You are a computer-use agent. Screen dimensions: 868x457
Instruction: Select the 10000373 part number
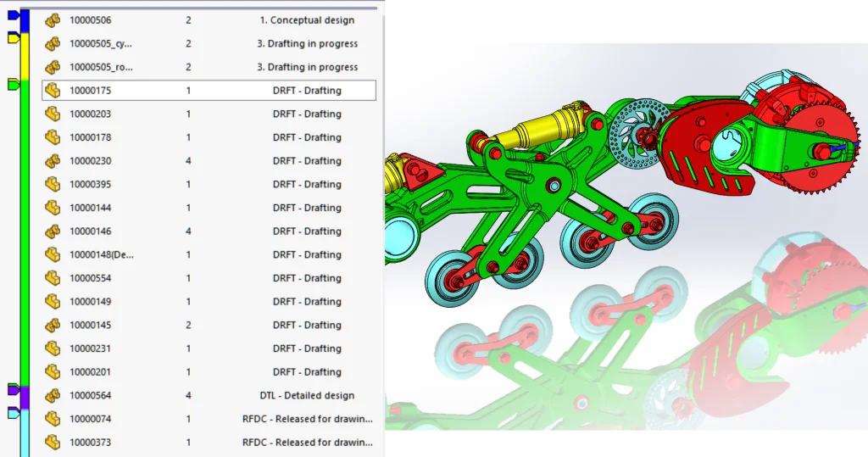pyautogui.click(x=90, y=442)
